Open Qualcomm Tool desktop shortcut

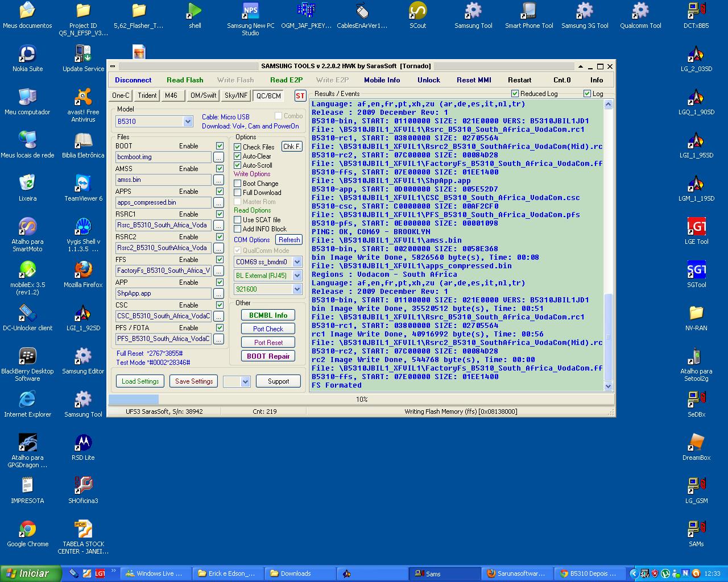click(640, 15)
